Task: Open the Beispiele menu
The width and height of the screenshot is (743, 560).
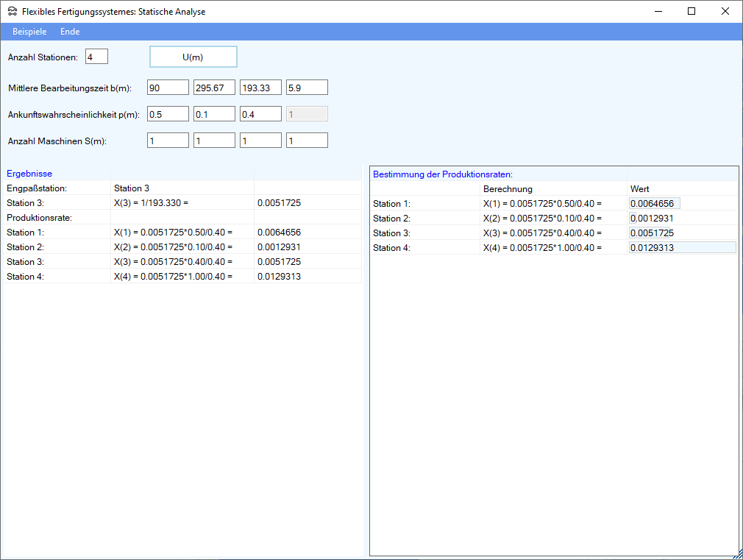Action: 29,32
